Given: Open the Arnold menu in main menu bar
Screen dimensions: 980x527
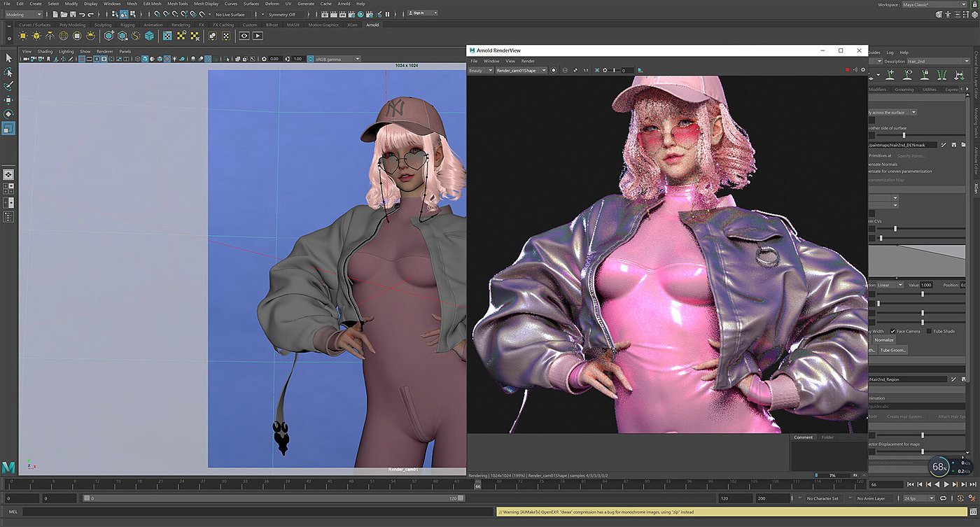Looking at the screenshot, I should (344, 3).
